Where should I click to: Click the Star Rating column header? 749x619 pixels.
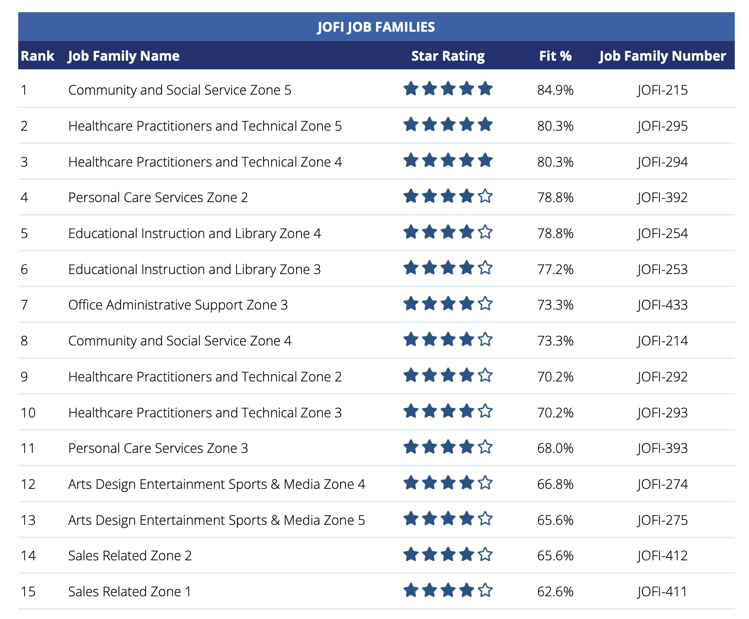(x=448, y=56)
